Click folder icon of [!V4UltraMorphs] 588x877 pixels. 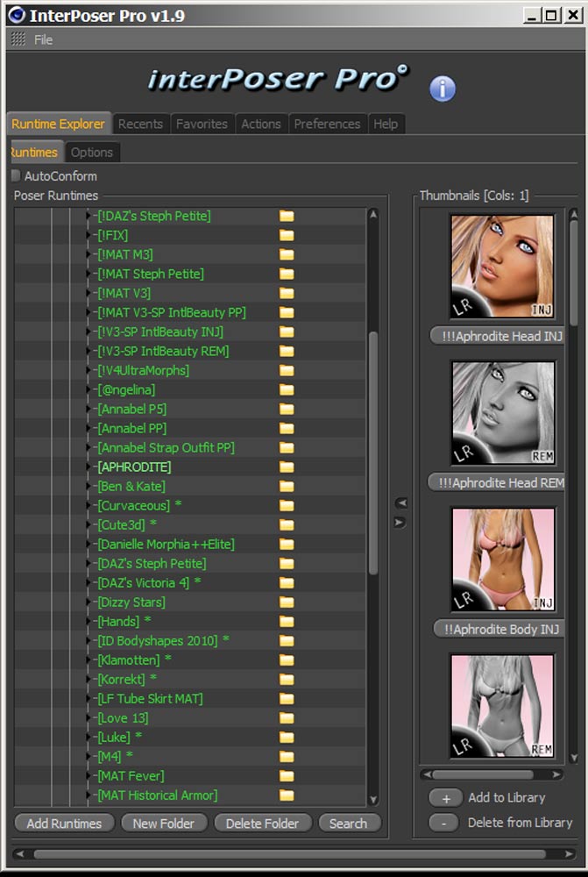click(287, 370)
